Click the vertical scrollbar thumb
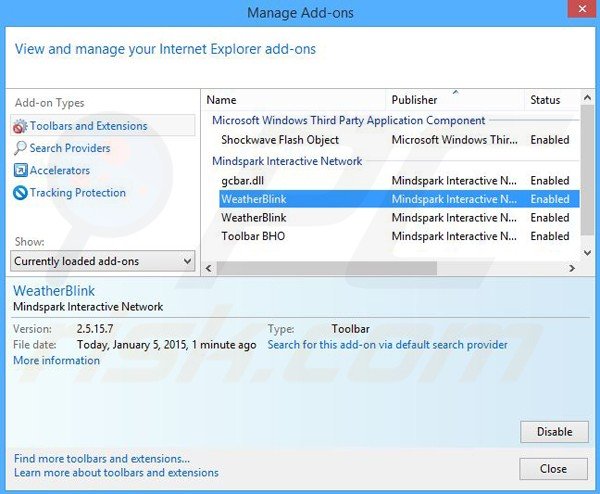600x494 pixels. (x=587, y=170)
